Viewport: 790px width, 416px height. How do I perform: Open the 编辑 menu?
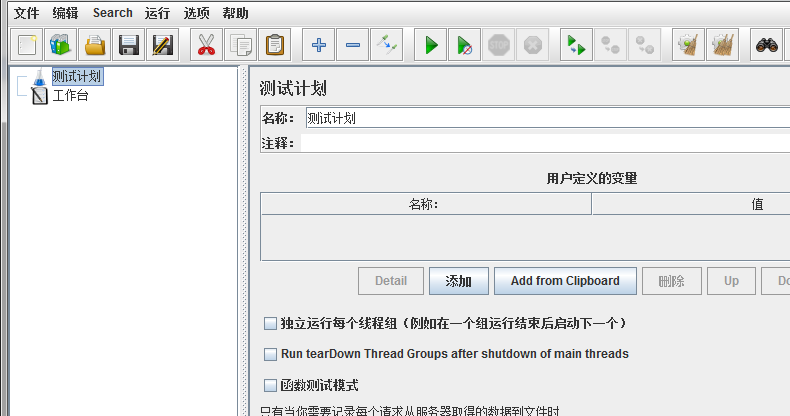pyautogui.click(x=65, y=13)
